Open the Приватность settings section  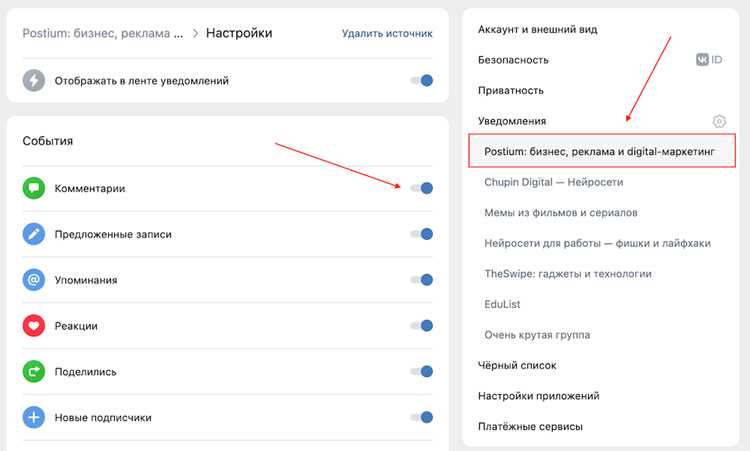pos(511,90)
